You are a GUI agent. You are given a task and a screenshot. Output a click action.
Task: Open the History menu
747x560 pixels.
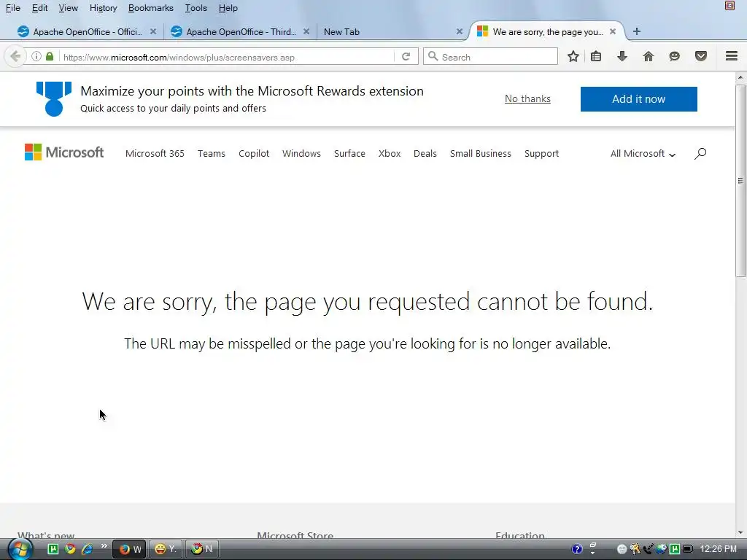click(x=103, y=8)
